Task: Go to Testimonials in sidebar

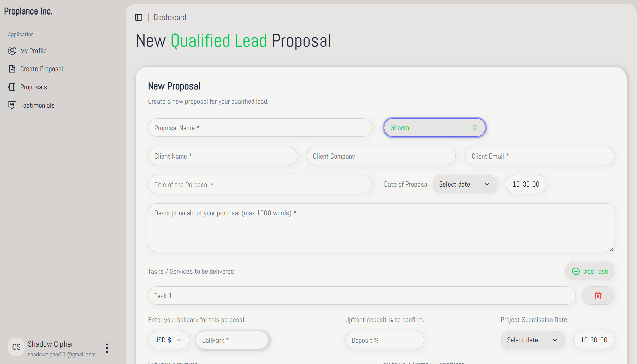Action: (x=37, y=105)
